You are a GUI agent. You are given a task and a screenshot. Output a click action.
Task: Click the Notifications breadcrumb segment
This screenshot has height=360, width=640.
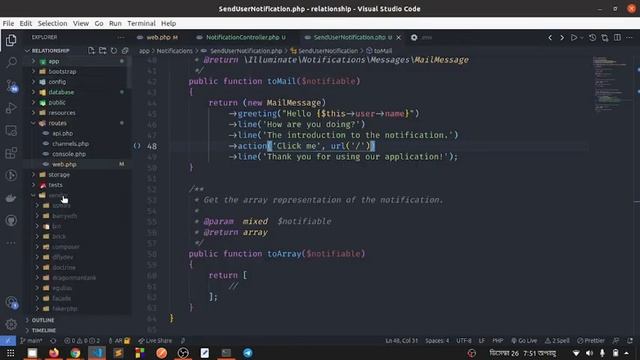pyautogui.click(x=174, y=51)
